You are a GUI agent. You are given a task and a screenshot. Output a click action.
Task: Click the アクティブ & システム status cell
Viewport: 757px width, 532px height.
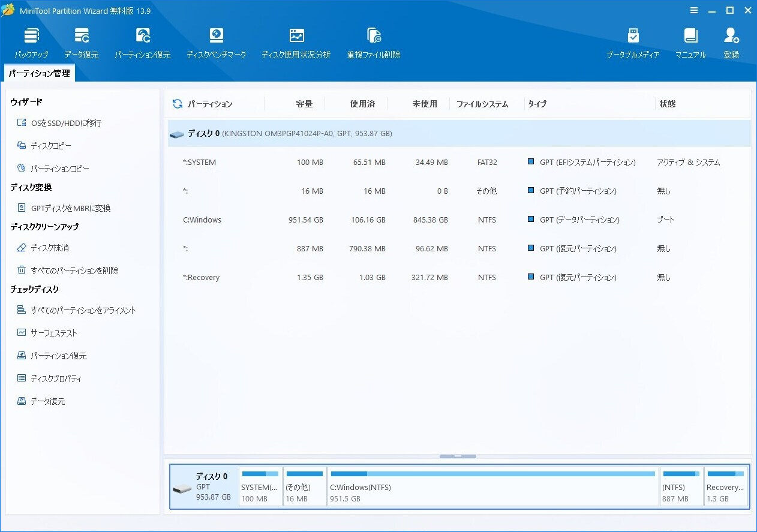pyautogui.click(x=689, y=163)
